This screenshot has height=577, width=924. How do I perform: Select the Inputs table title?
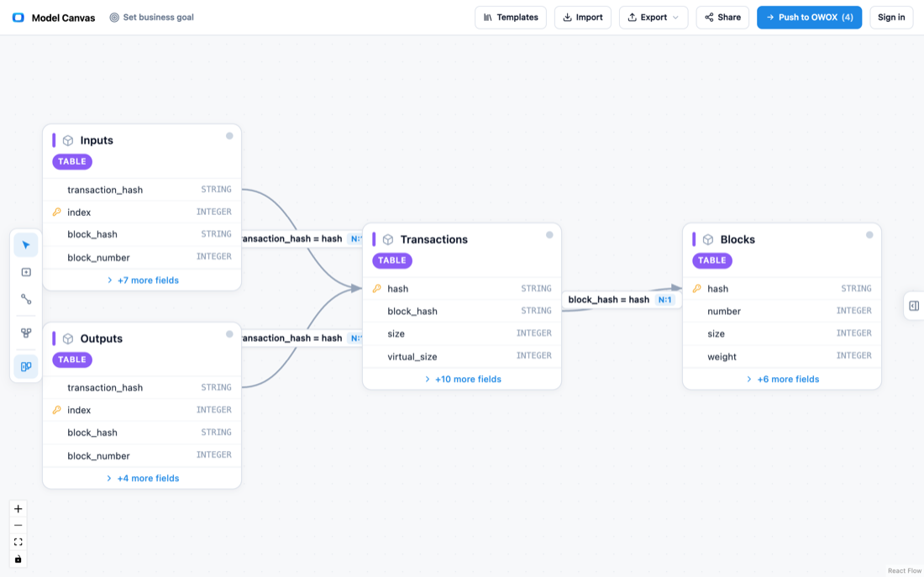pyautogui.click(x=97, y=140)
